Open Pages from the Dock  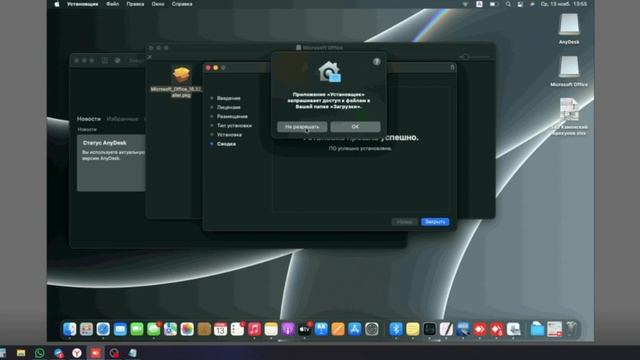click(338, 329)
